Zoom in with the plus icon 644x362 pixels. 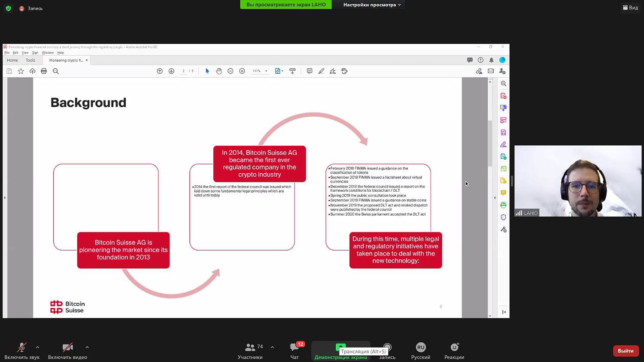(x=242, y=71)
